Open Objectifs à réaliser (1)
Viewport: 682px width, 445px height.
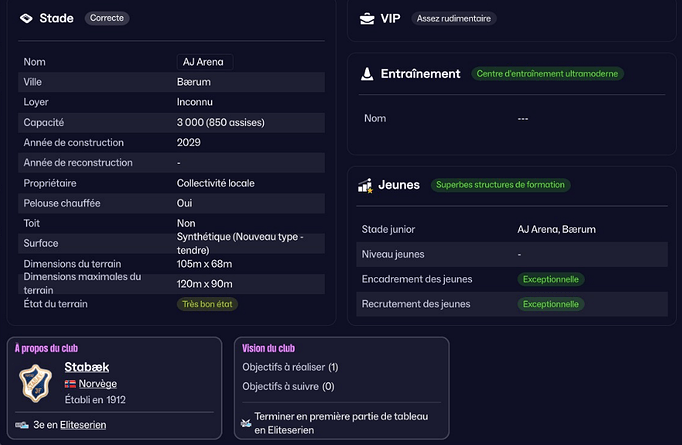290,367
